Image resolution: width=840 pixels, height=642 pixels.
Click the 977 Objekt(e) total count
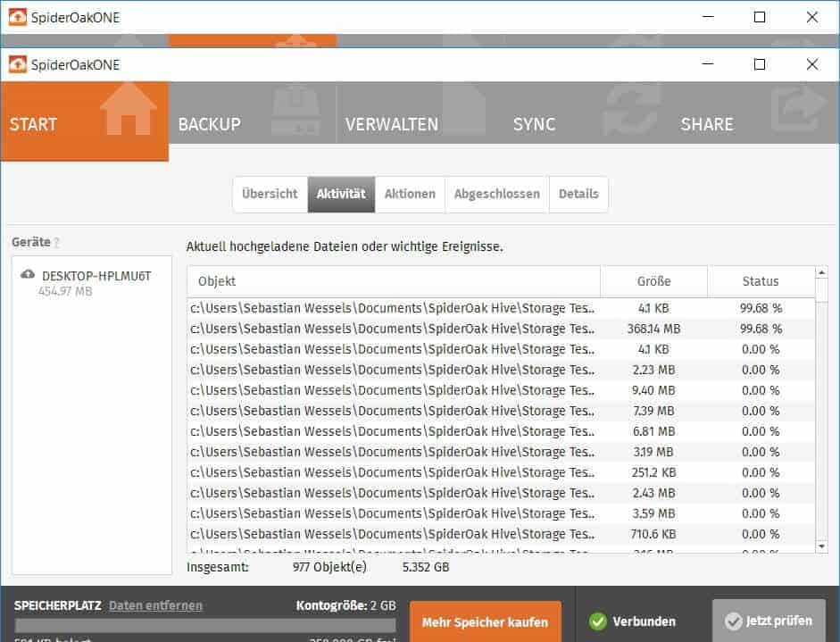coord(329,567)
